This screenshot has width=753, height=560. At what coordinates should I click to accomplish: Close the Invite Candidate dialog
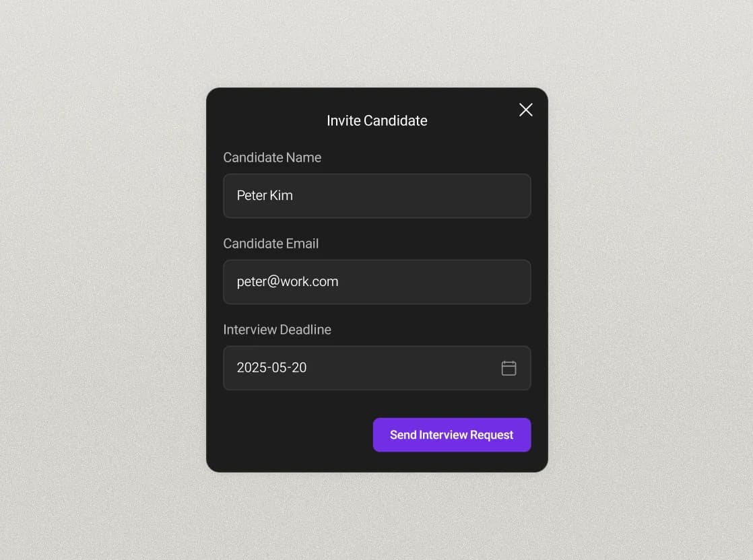pyautogui.click(x=526, y=110)
